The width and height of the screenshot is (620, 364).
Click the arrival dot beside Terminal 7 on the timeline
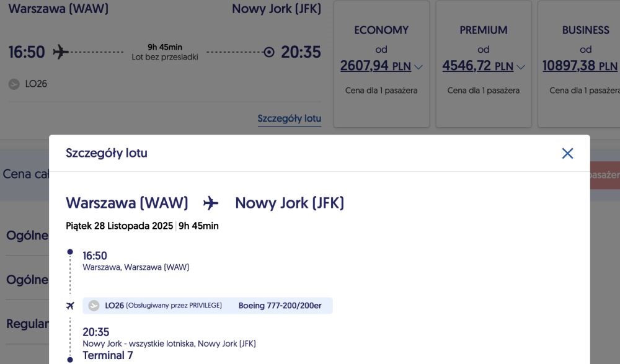[x=70, y=359]
